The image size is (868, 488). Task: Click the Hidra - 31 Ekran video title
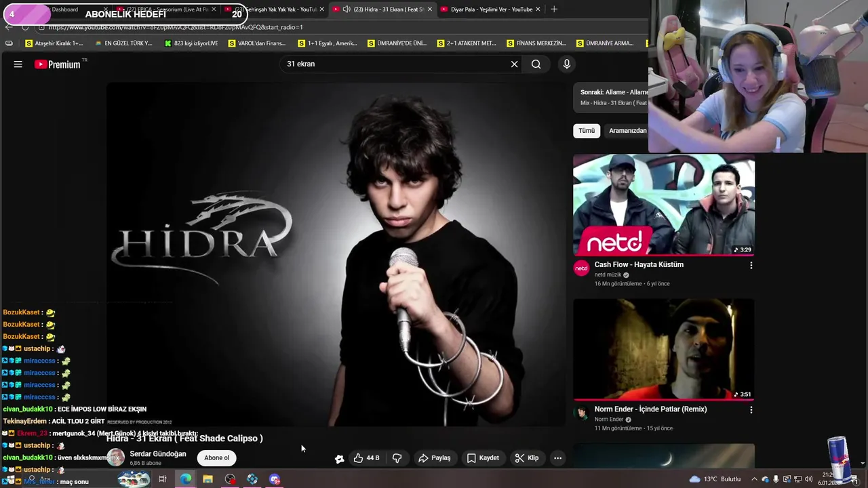[x=184, y=439]
